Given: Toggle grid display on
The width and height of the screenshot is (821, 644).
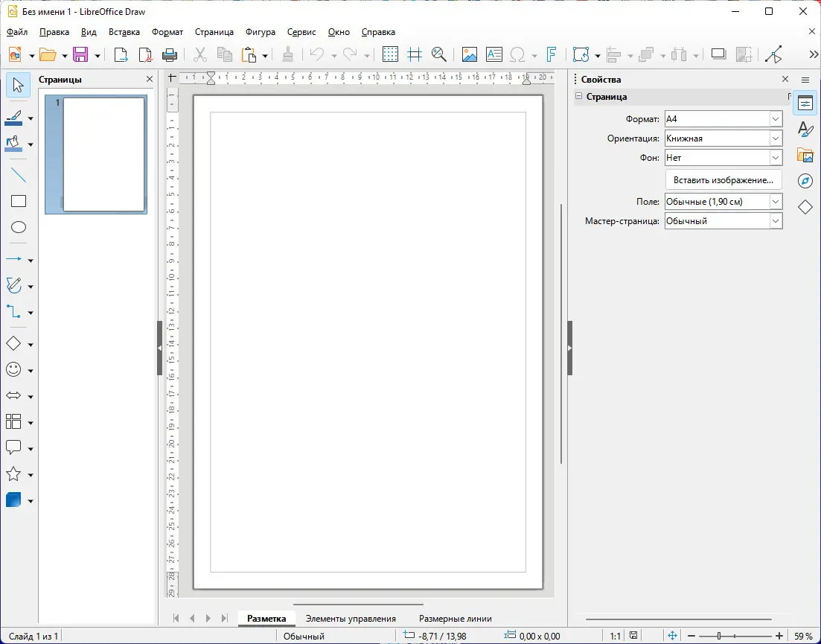Looking at the screenshot, I should (x=389, y=54).
